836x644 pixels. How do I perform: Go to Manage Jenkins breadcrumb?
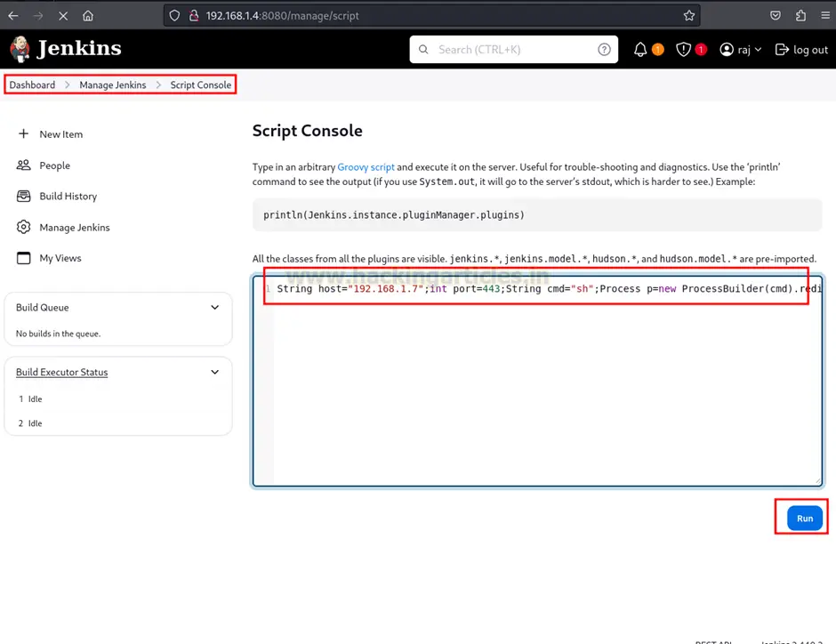point(112,85)
